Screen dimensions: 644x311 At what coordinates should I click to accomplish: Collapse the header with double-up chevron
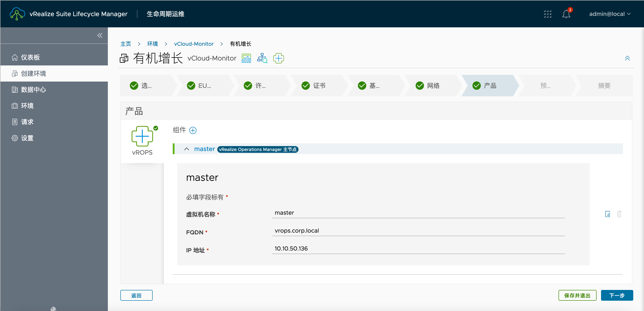pyautogui.click(x=627, y=58)
